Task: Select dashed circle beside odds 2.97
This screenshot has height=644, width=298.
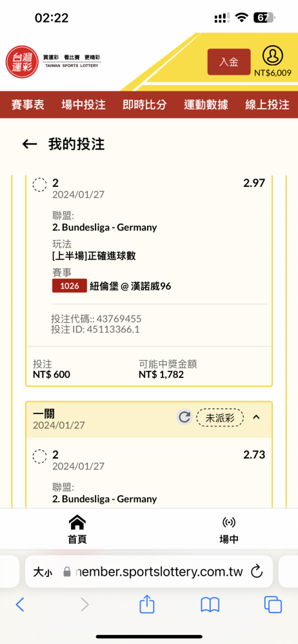Action: tap(39, 184)
